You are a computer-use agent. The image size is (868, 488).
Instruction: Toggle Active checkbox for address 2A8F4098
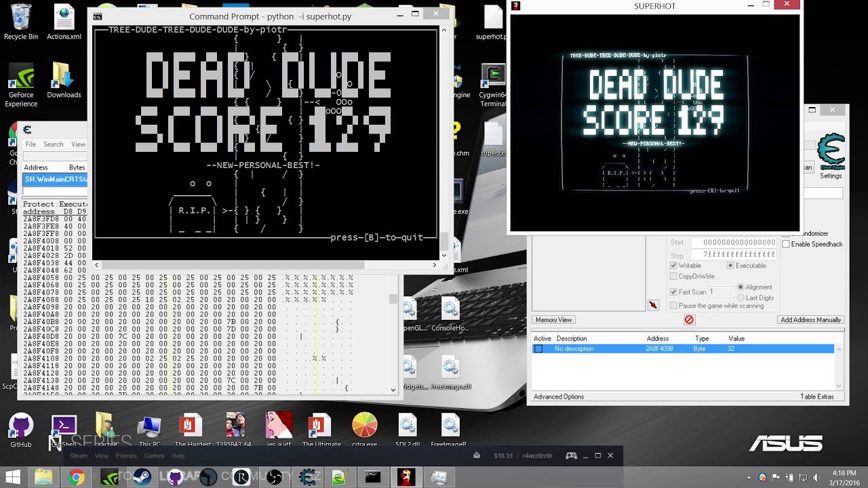(x=538, y=348)
